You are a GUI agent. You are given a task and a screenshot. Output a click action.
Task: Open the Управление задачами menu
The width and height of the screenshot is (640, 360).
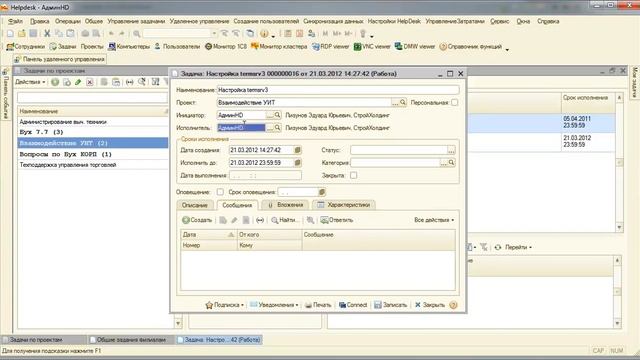[x=136, y=21]
